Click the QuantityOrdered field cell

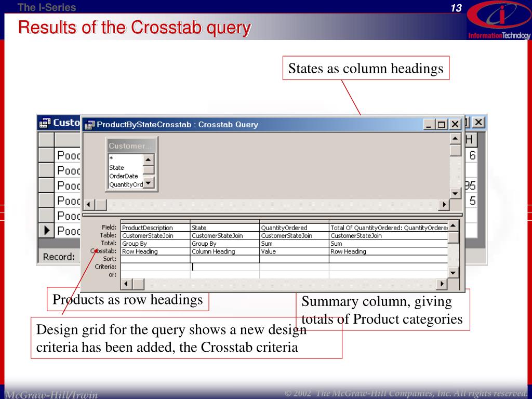click(294, 228)
